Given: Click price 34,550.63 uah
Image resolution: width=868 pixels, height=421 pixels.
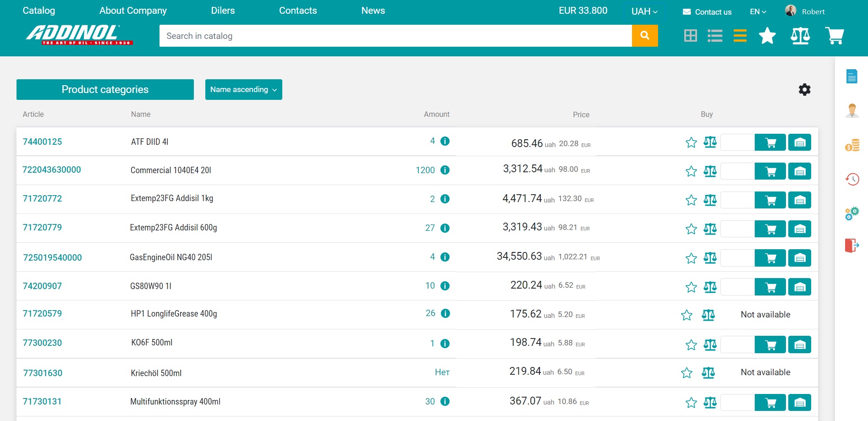Looking at the screenshot, I should [x=526, y=257].
